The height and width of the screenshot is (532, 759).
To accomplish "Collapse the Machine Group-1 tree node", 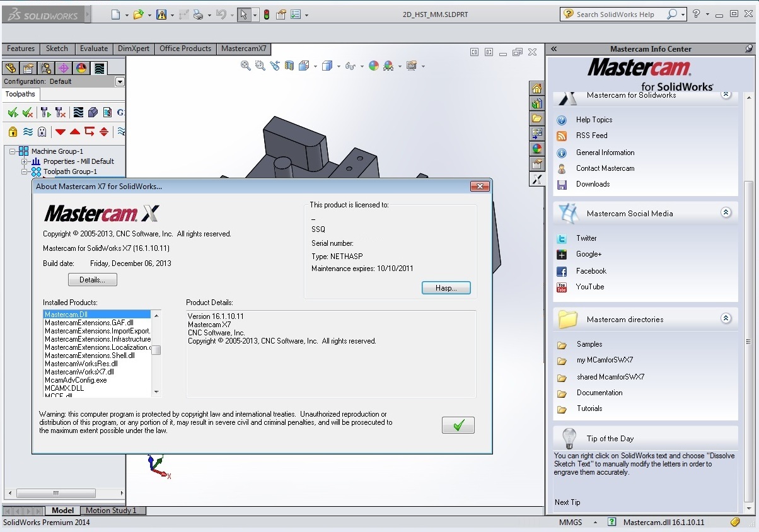I will click(x=13, y=151).
